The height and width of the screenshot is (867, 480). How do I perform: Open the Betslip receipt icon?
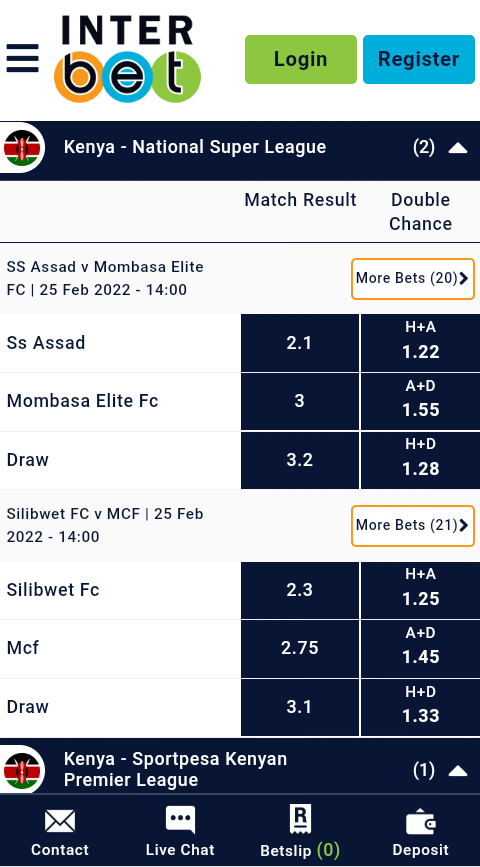[x=300, y=819]
